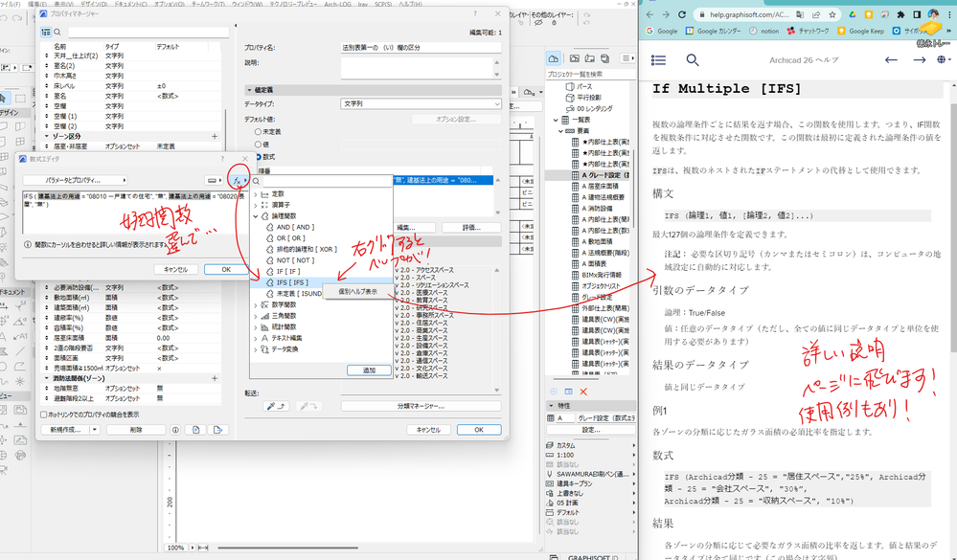Open the パラメータとプロパティ dropdown
957x560 pixels.
click(75, 181)
